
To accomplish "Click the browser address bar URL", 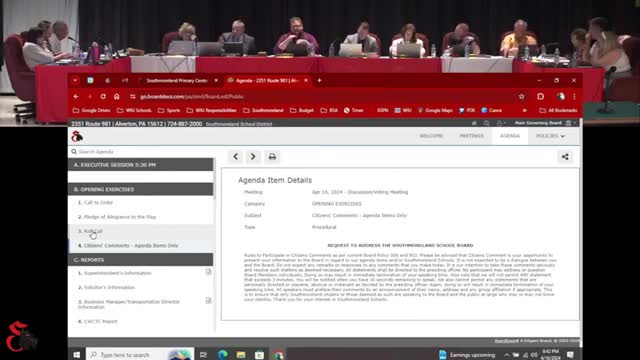I will tap(191, 97).
